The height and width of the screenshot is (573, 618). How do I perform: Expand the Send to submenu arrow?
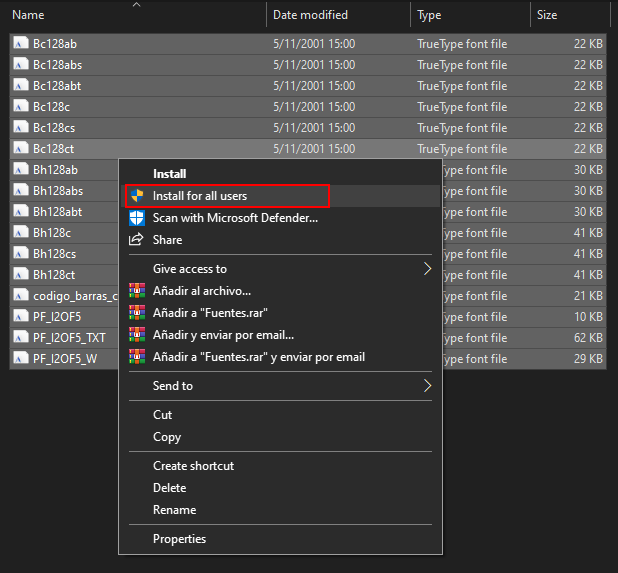tap(428, 386)
